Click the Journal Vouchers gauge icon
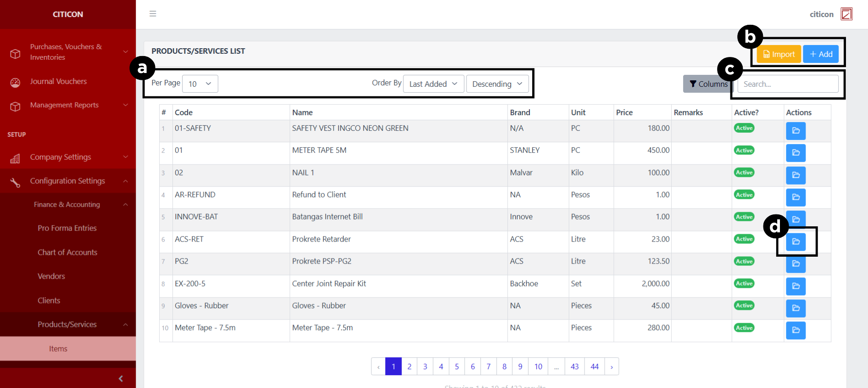This screenshot has width=868, height=388. pyautogui.click(x=15, y=83)
